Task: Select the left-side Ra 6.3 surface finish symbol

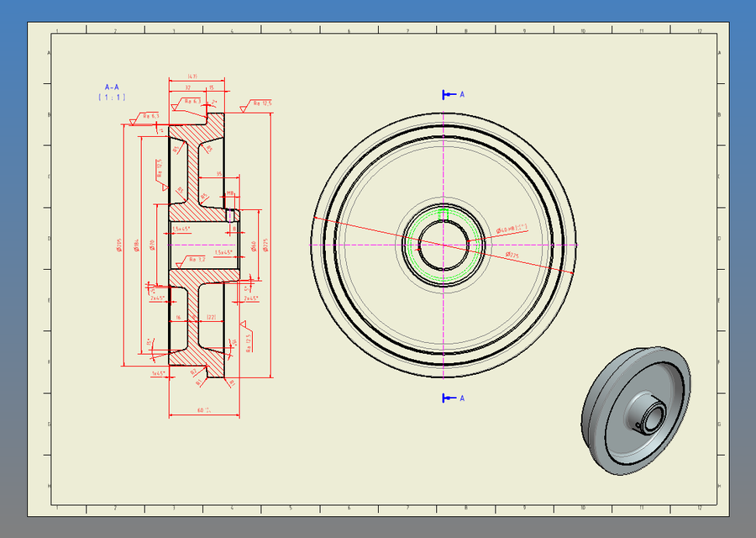Action: tap(151, 116)
